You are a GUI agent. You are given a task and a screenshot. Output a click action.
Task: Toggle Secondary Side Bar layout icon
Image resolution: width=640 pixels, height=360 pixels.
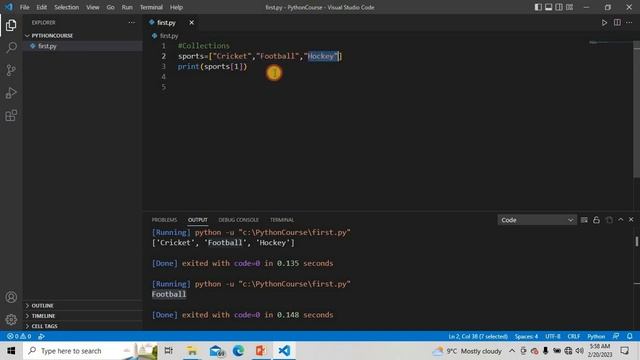tap(559, 7)
